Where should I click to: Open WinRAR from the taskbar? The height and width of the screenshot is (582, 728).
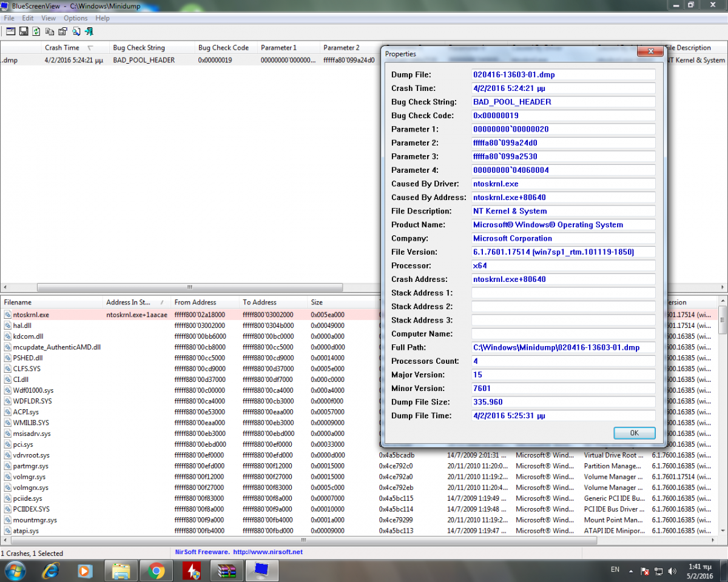click(227, 570)
